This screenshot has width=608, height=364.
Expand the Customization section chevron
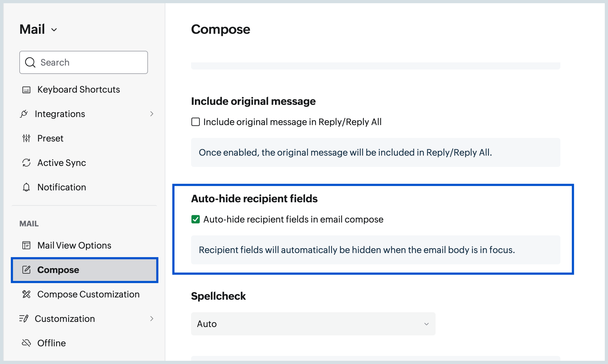[x=152, y=319]
